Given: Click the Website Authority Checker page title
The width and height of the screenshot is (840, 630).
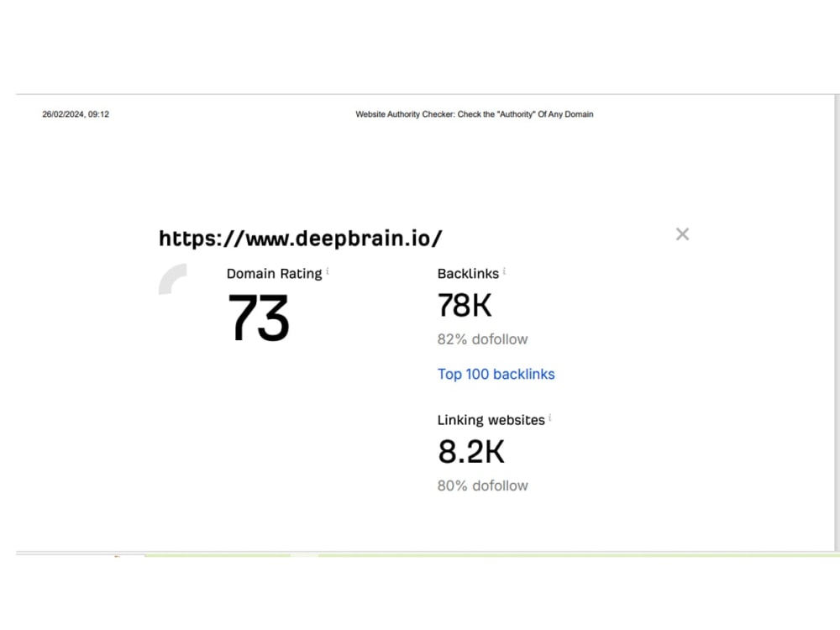Looking at the screenshot, I should [x=474, y=114].
